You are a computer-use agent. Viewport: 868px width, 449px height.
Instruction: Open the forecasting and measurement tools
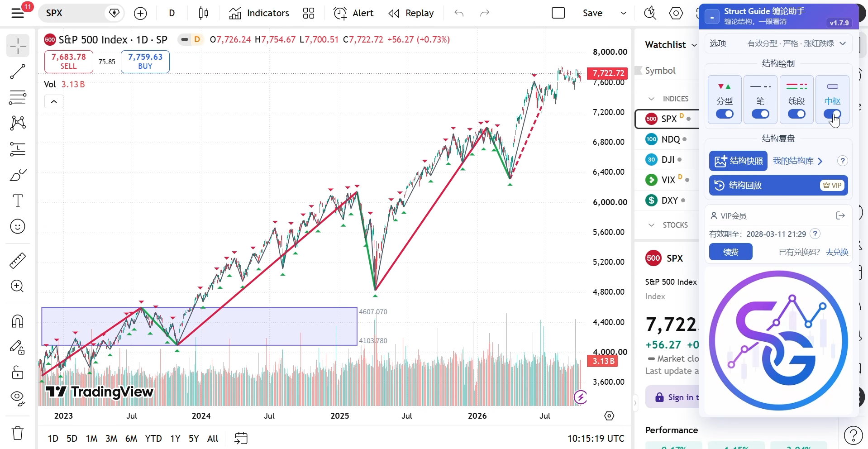click(x=18, y=149)
